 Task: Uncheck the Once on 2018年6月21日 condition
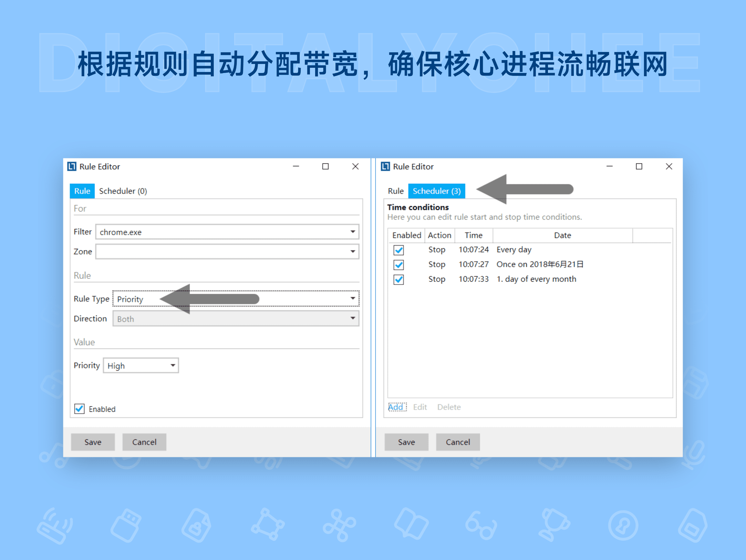pyautogui.click(x=398, y=264)
